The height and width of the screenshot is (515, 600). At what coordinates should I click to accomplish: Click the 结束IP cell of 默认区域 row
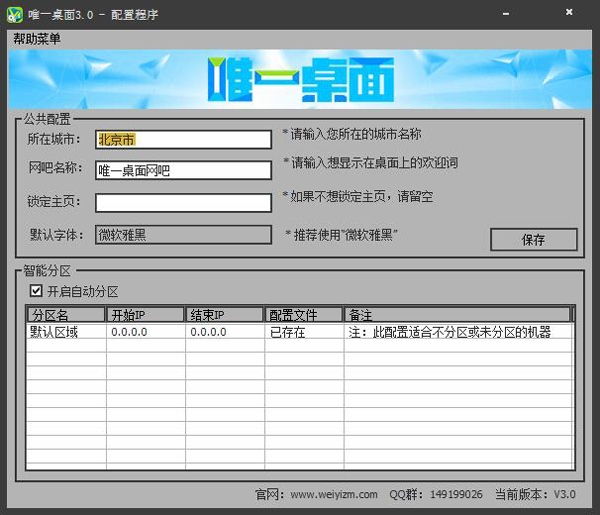coord(225,332)
